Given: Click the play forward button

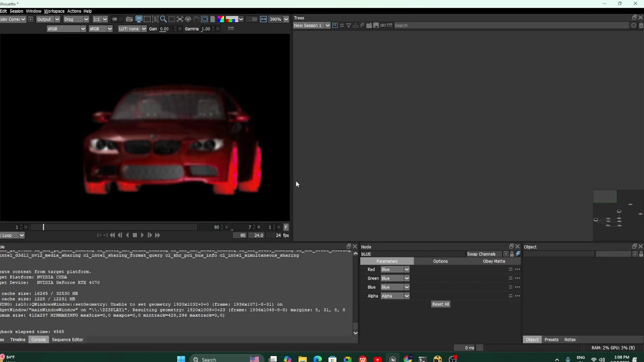Looking at the screenshot, I should tap(142, 235).
